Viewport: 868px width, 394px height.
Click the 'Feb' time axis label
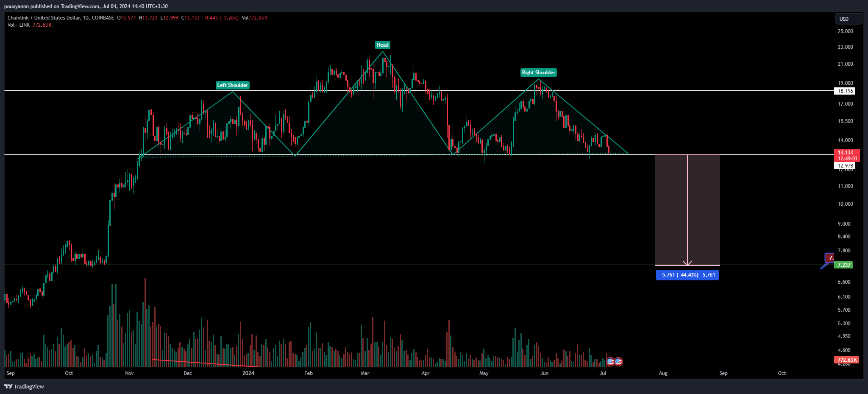point(309,373)
